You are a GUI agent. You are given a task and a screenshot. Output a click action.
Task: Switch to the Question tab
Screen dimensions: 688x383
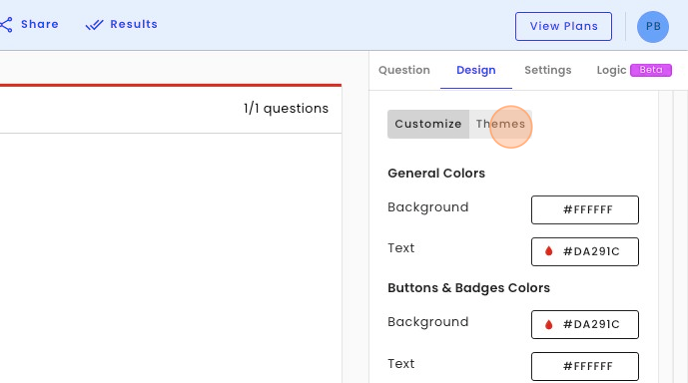(x=404, y=70)
